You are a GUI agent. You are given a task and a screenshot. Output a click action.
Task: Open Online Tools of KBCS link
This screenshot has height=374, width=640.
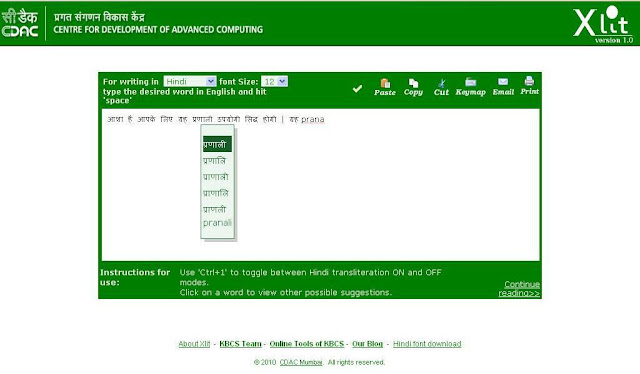click(x=307, y=344)
